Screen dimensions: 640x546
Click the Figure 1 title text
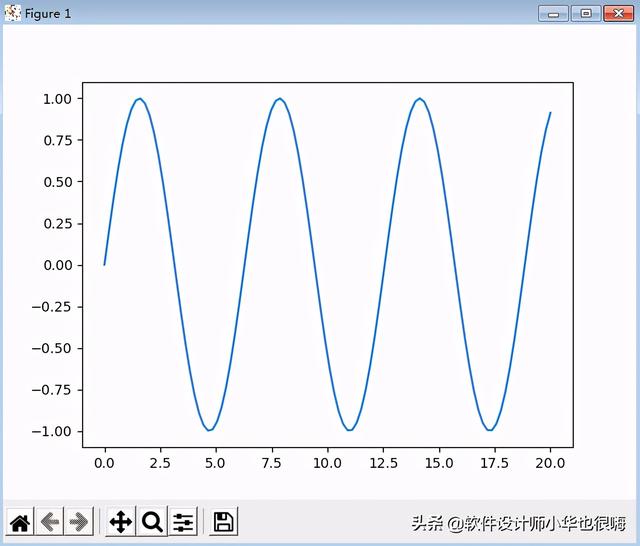click(x=48, y=14)
